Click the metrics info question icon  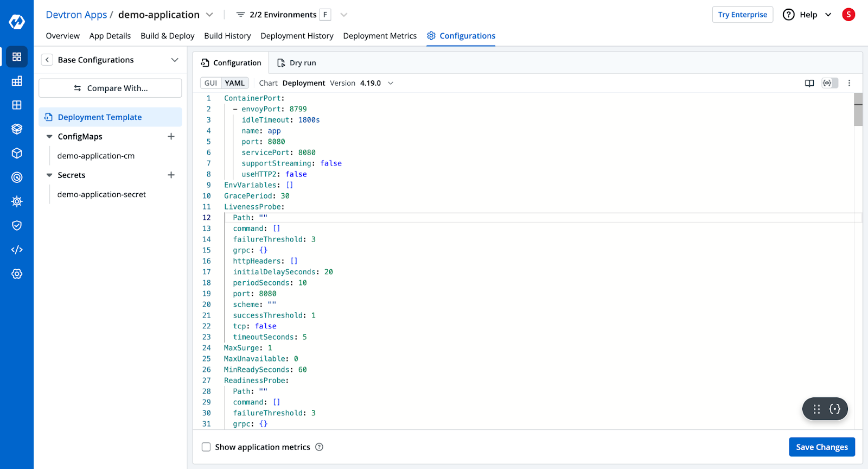[x=319, y=447]
